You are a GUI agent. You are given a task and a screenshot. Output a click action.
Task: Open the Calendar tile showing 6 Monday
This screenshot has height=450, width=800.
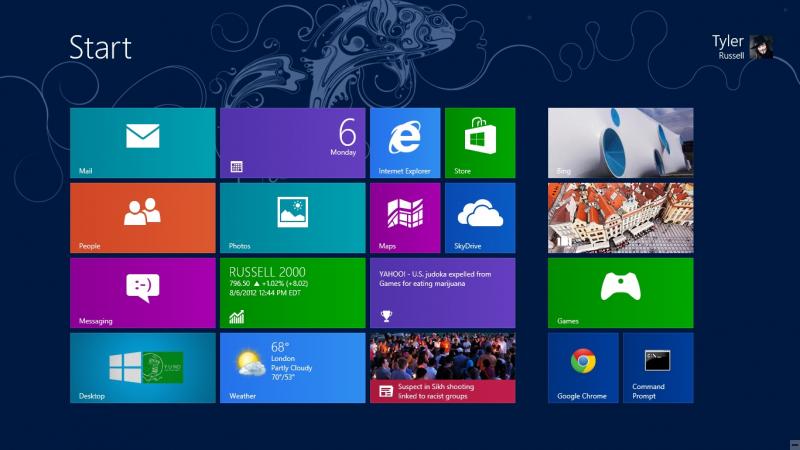click(293, 143)
